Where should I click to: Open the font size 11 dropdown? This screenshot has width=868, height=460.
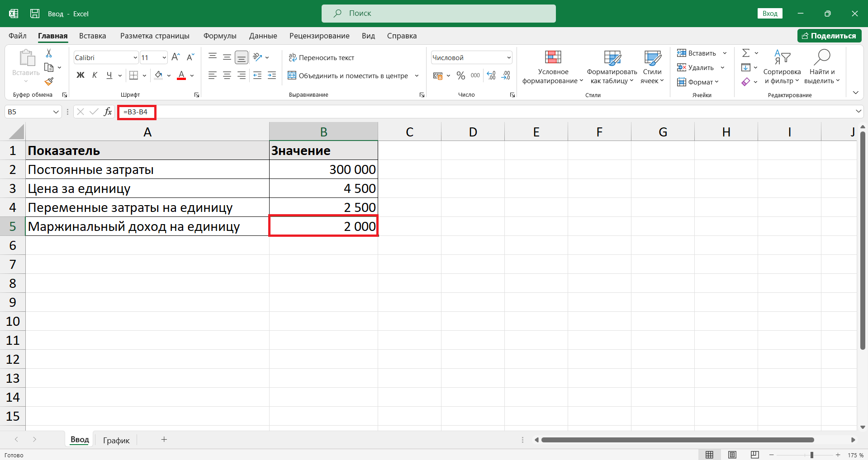coord(164,57)
